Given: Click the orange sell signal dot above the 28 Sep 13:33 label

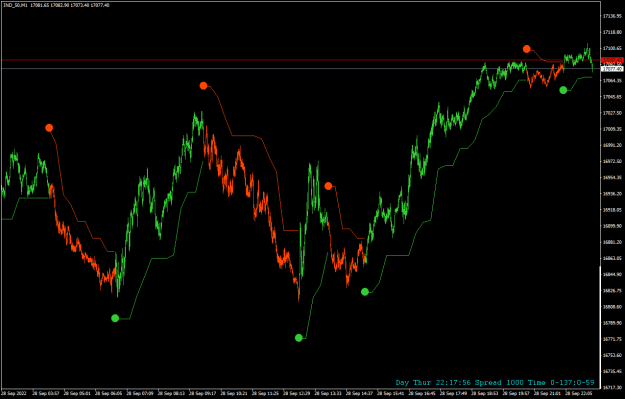Looking at the screenshot, I should click(x=328, y=186).
